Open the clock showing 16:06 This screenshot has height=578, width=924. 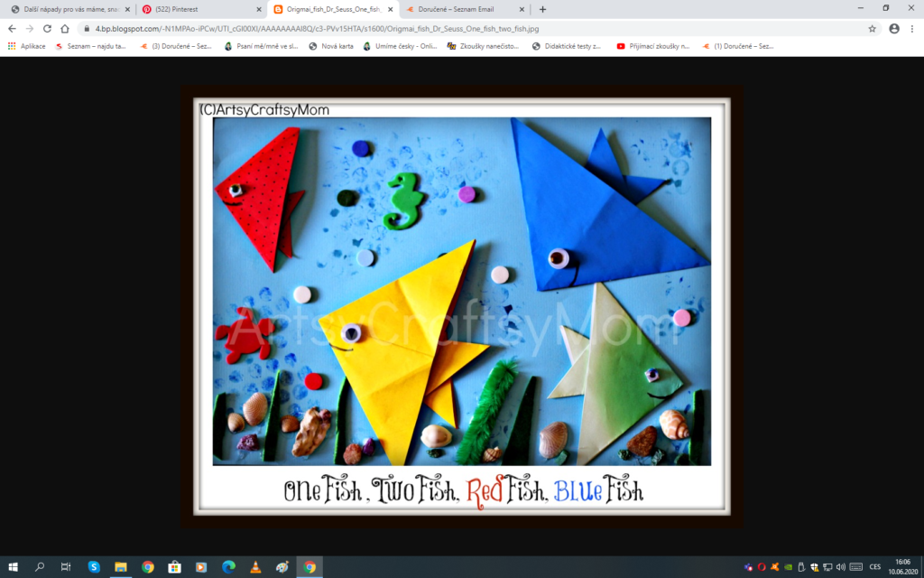coord(902,567)
